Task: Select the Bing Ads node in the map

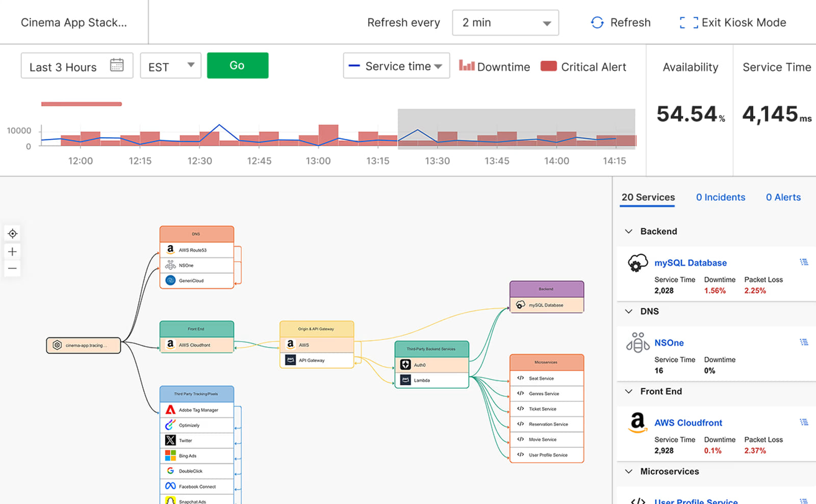Action: [196, 456]
